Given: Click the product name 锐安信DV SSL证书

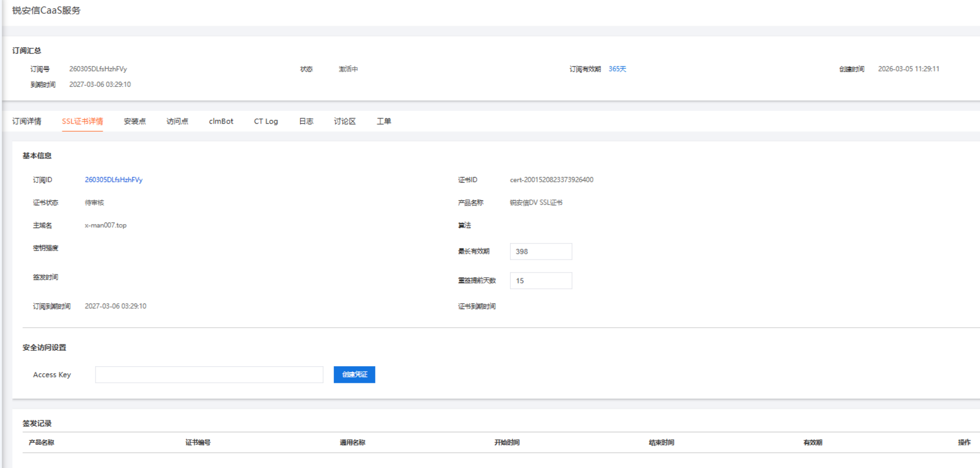Looking at the screenshot, I should pyautogui.click(x=536, y=203).
